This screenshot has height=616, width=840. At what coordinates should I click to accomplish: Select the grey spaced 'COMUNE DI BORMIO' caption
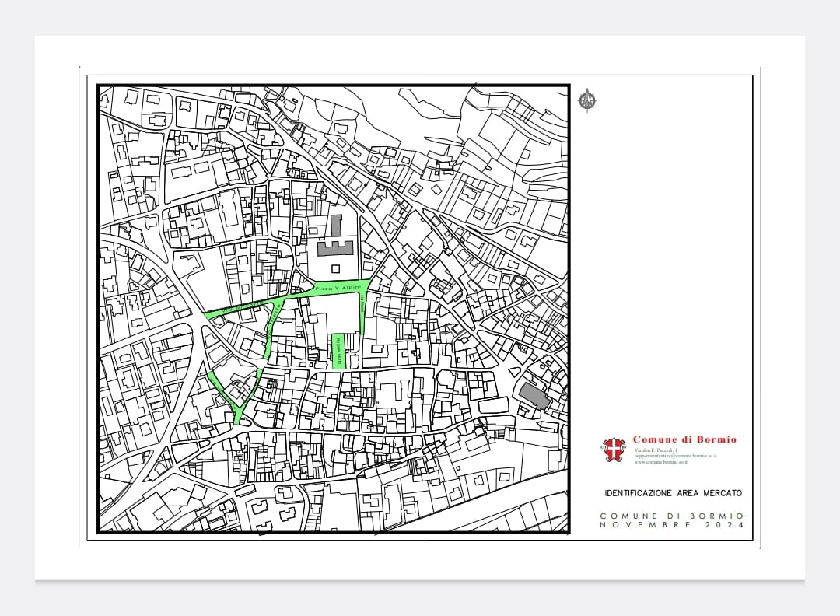[672, 516]
